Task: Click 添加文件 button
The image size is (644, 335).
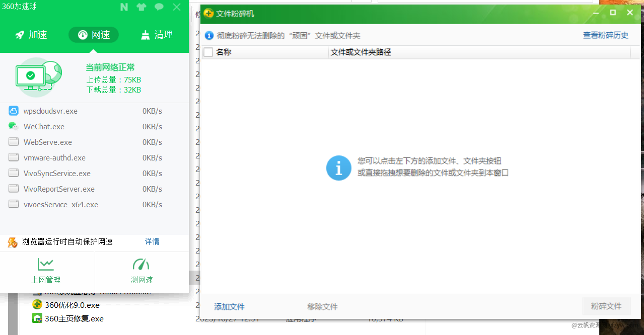Action: click(229, 307)
